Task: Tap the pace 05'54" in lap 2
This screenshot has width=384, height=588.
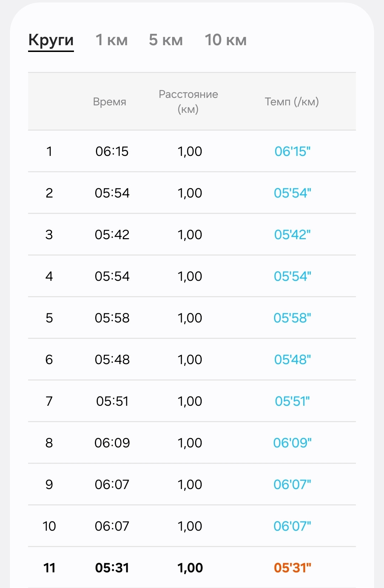Action: (292, 193)
